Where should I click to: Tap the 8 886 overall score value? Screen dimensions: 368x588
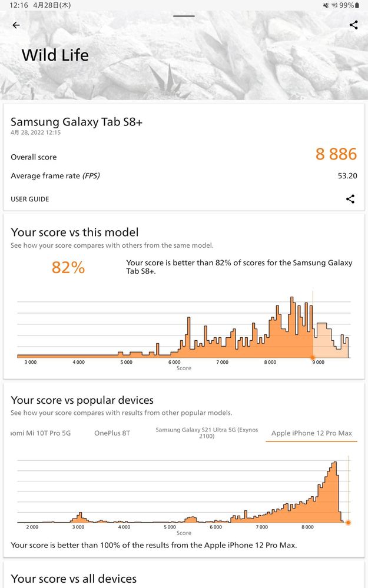pos(336,154)
